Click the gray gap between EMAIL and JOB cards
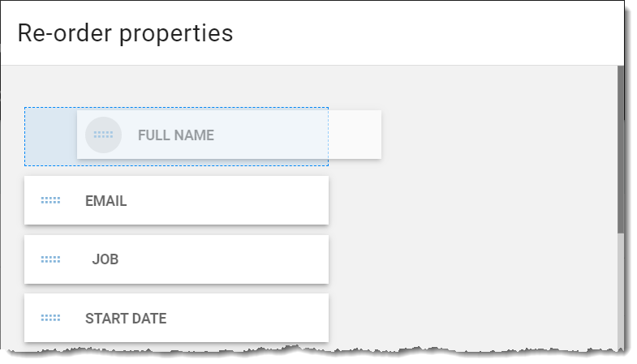 coord(176,230)
